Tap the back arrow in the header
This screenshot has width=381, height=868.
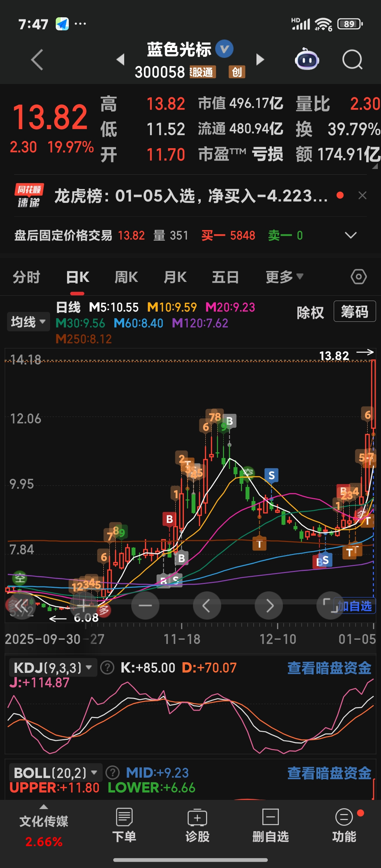click(37, 60)
